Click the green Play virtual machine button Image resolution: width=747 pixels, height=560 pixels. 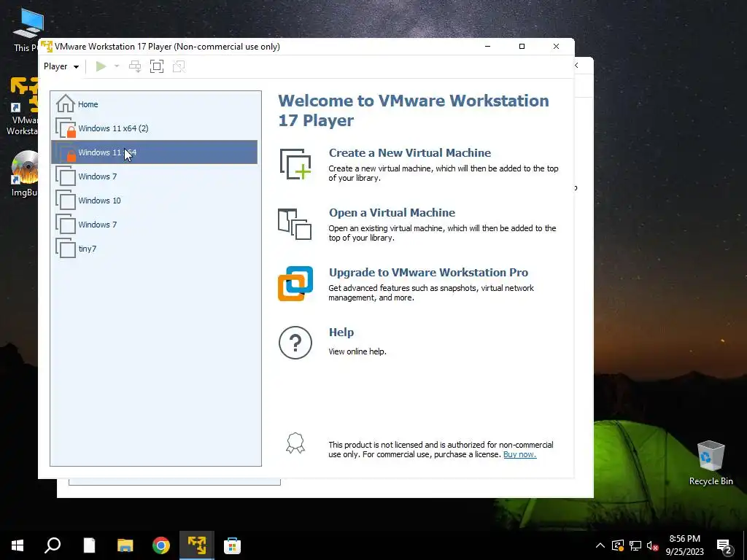click(x=101, y=66)
